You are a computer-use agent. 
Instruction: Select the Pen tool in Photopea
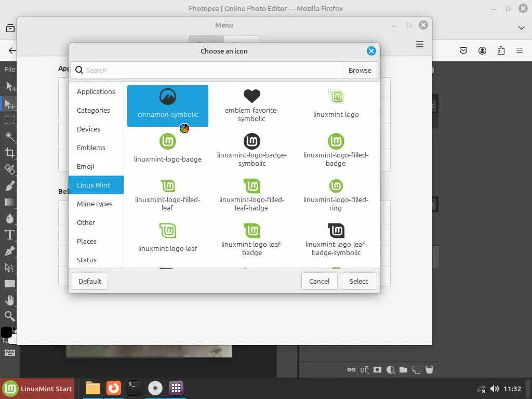pos(9,251)
